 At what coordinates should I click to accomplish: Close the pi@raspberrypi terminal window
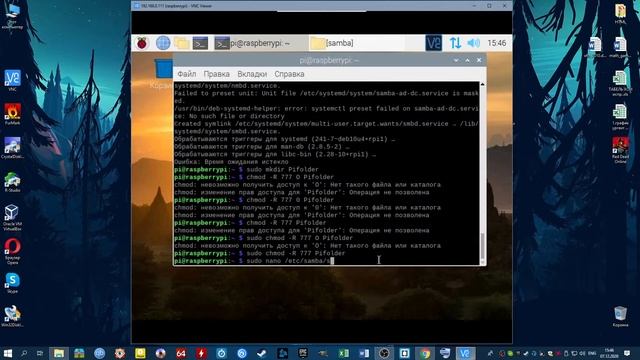pyautogui.click(x=479, y=60)
